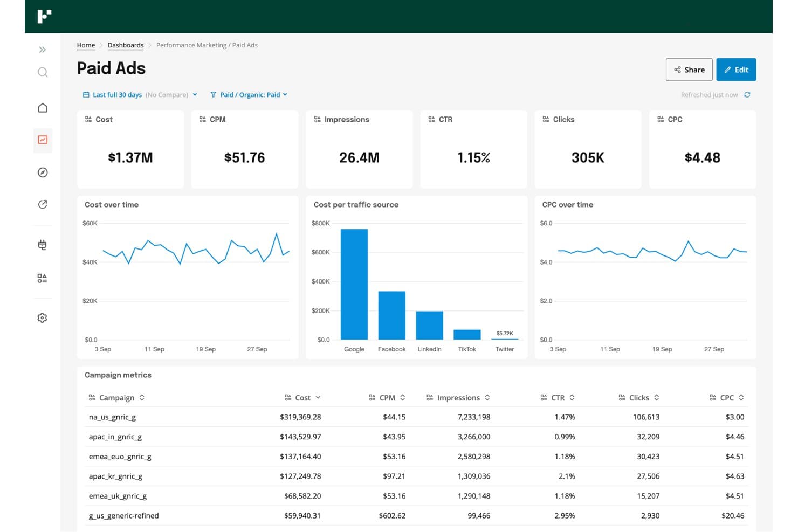The width and height of the screenshot is (798, 532).
Task: Open the Last full 30 days date dropdown
Action: pyautogui.click(x=140, y=95)
